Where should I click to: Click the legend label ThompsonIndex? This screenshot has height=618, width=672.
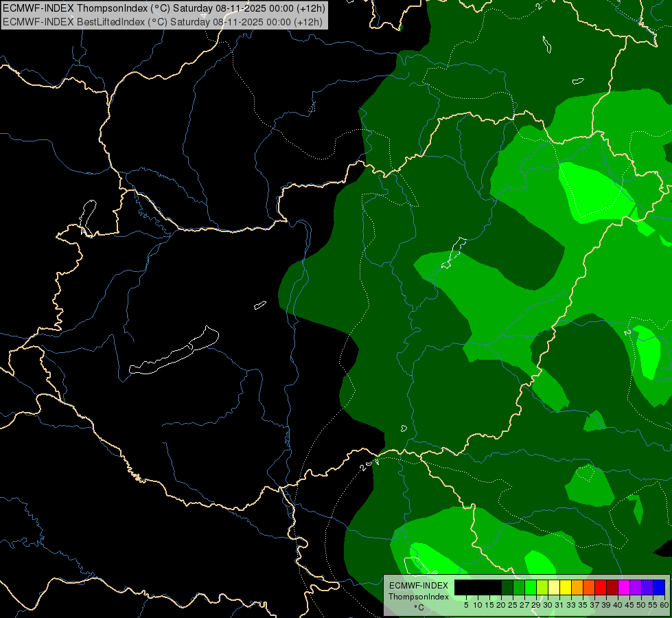[419, 597]
